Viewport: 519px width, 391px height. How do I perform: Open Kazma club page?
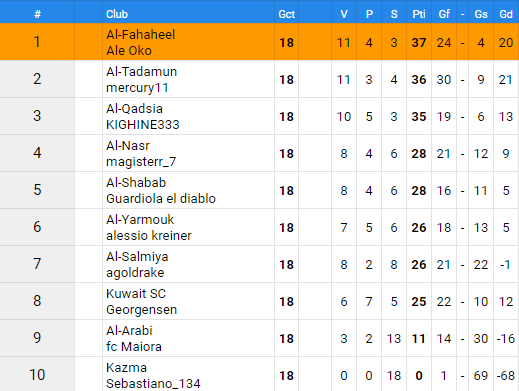click(126, 368)
